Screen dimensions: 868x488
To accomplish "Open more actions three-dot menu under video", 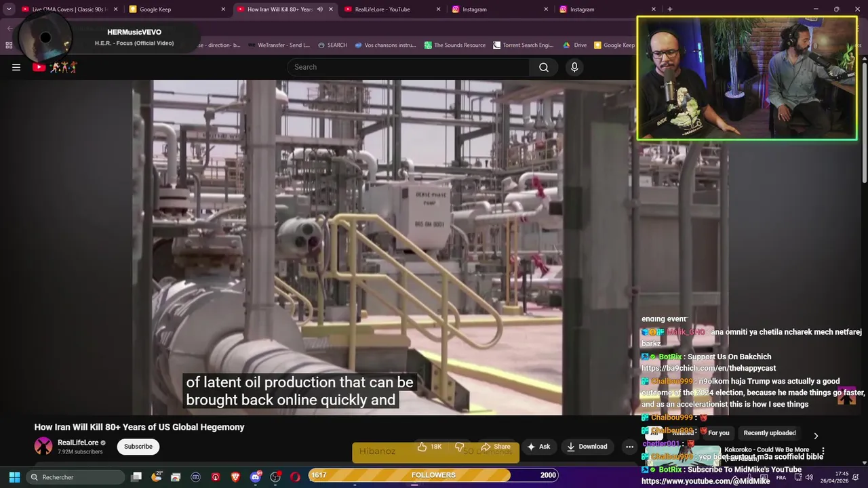I will pos(629,447).
